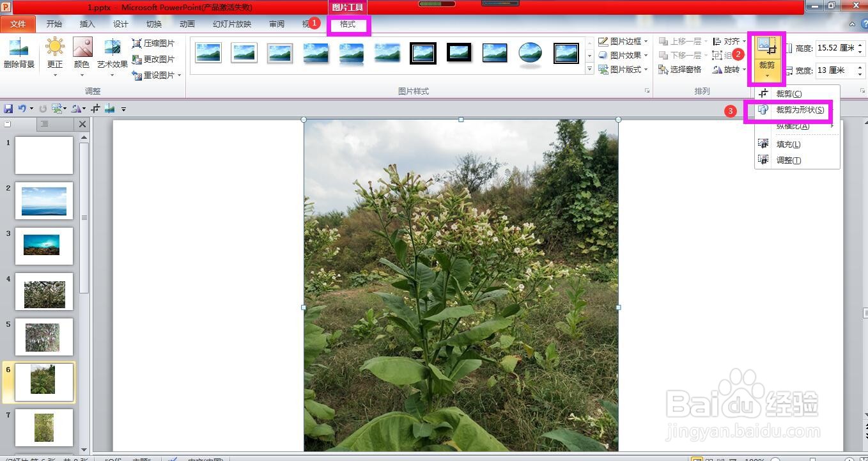The height and width of the screenshot is (461, 868).
Task: Choose 裁剪(C) from crop menu
Action: click(x=796, y=94)
